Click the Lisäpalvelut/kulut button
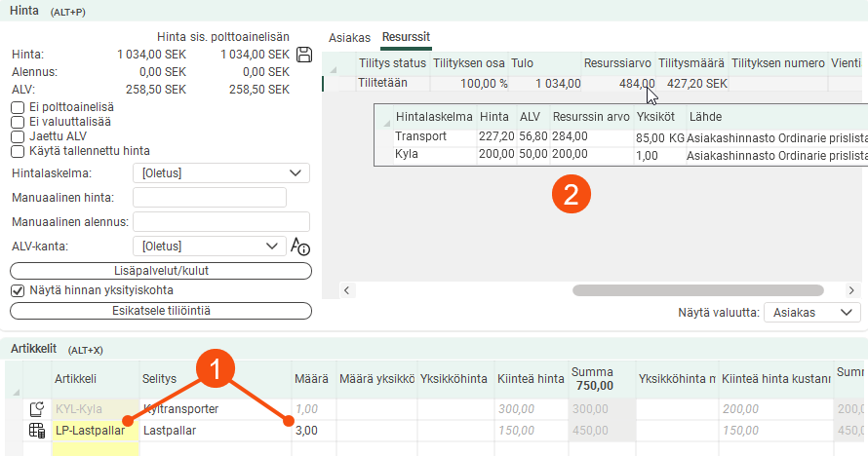The height and width of the screenshot is (456, 868). pyautogui.click(x=161, y=270)
